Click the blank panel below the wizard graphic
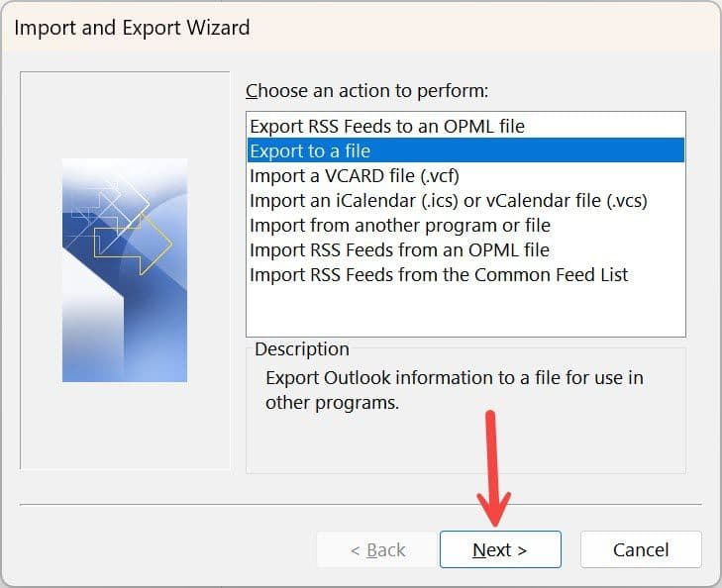 pyautogui.click(x=125, y=426)
